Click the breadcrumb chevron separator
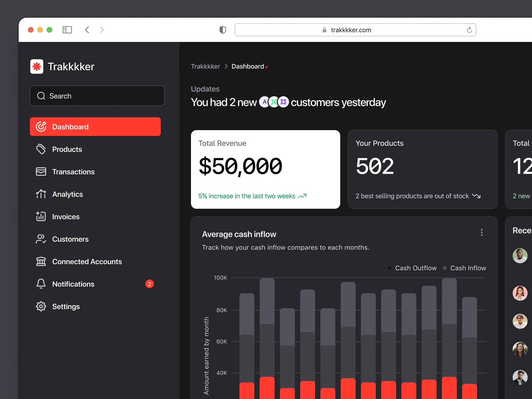Image resolution: width=532 pixels, height=399 pixels. click(226, 66)
